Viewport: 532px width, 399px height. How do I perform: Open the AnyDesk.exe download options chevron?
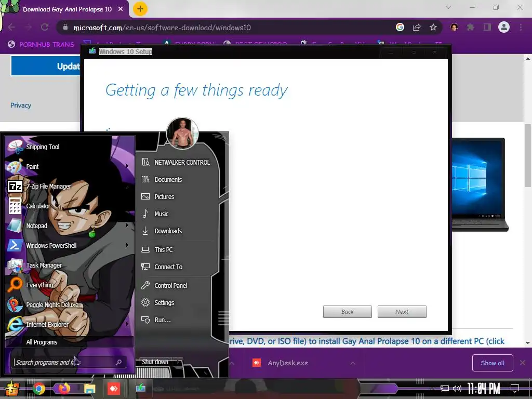click(x=353, y=363)
